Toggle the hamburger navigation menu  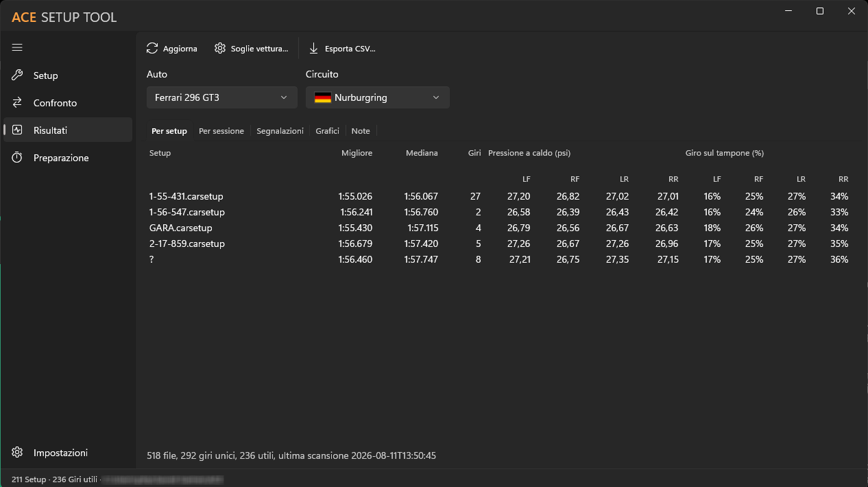coord(17,47)
